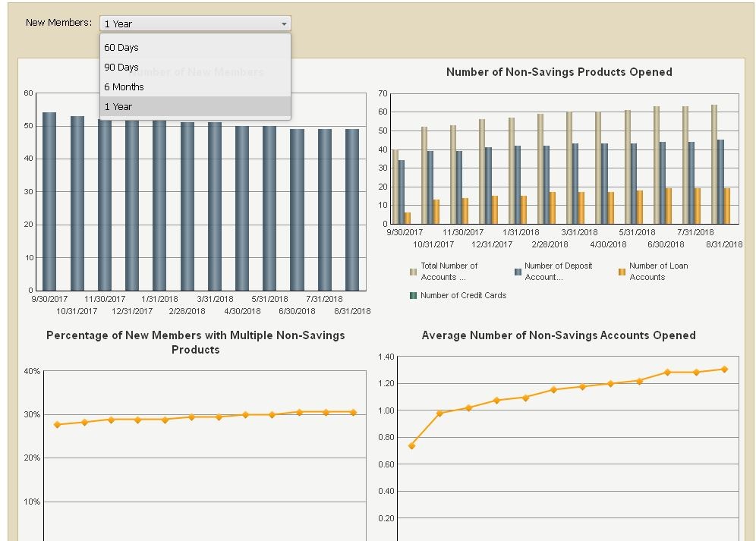Select the 60 Days option
The image size is (756, 541).
(121, 48)
